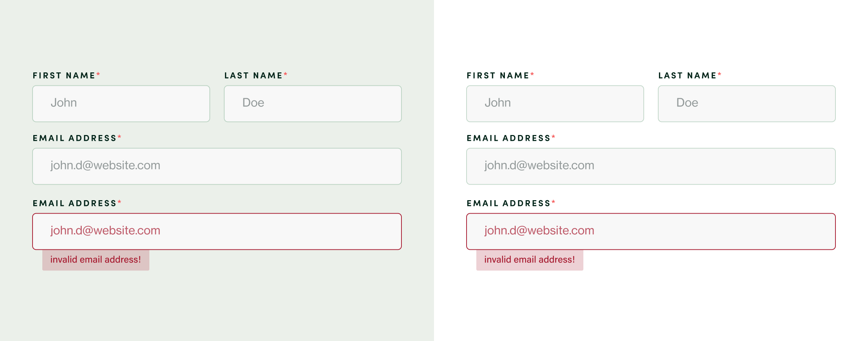Click the First Name input on green panel
Image resolution: width=868 pixels, height=341 pixels.
coord(121,104)
